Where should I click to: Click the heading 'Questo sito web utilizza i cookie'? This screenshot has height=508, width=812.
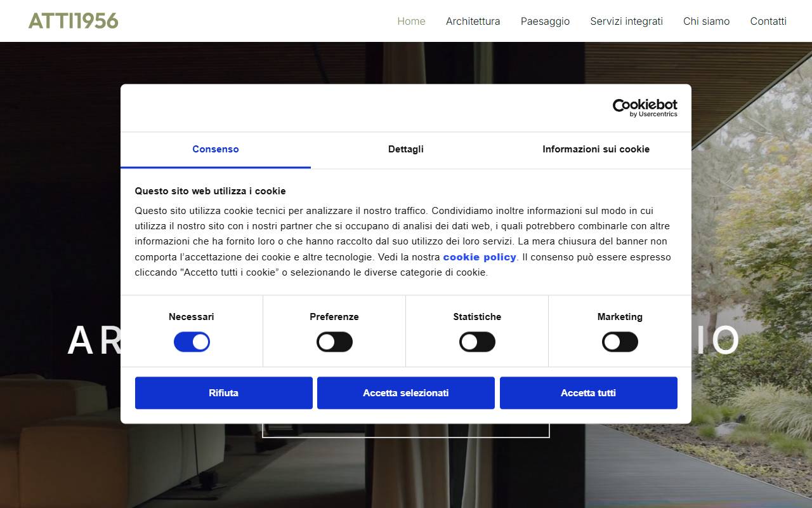pyautogui.click(x=211, y=191)
